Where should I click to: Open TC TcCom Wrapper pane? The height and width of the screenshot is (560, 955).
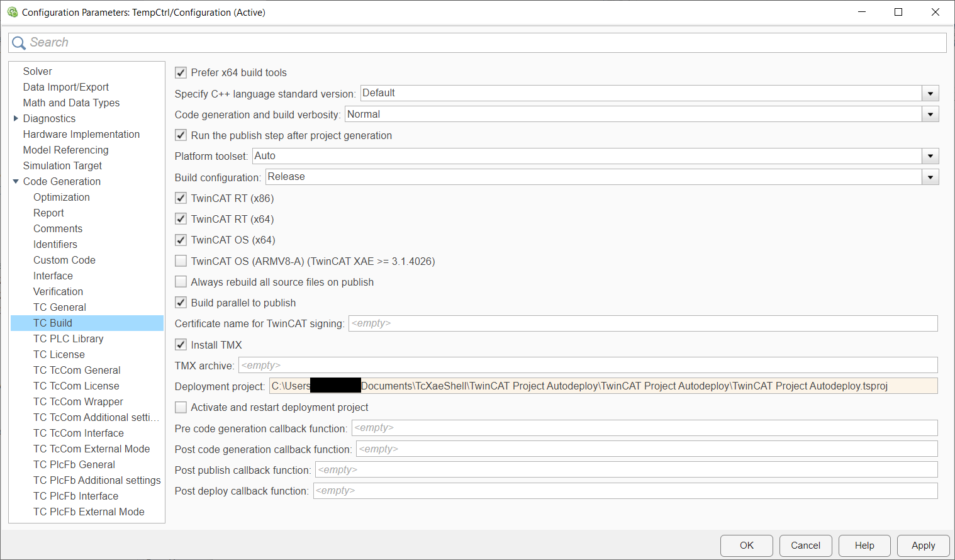(78, 401)
